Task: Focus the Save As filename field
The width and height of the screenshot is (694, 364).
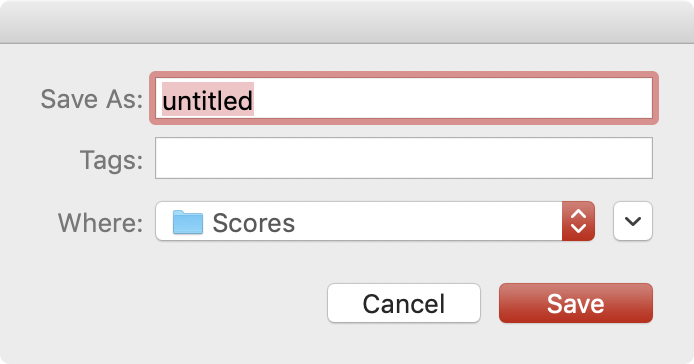Action: point(404,98)
